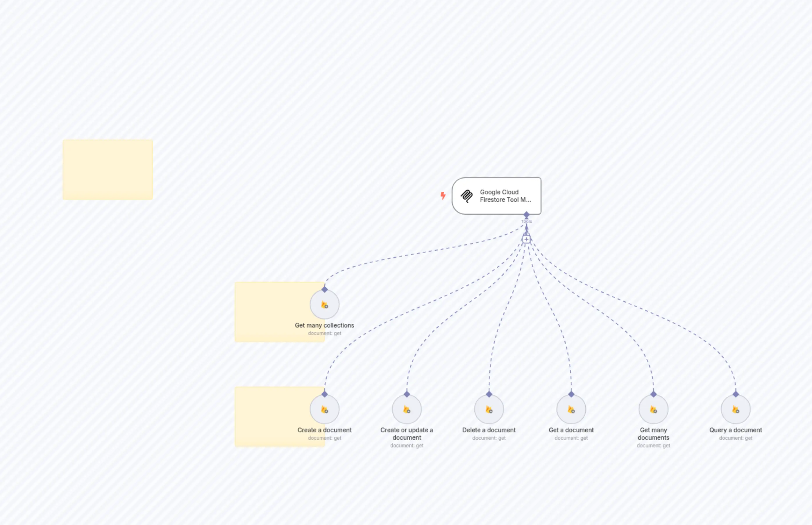Viewport: 812px width, 525px height.
Task: Click the "document: get" subtitle under Delete a document
Action: 489,438
